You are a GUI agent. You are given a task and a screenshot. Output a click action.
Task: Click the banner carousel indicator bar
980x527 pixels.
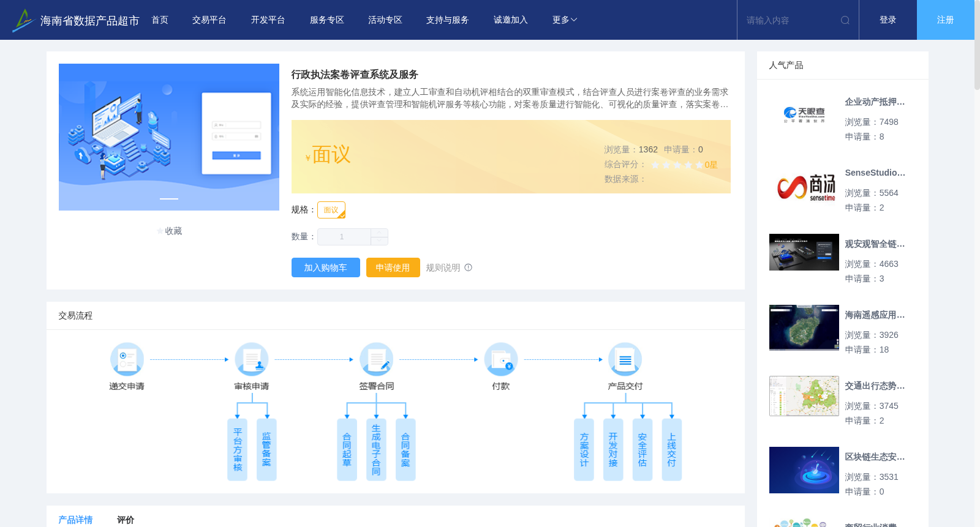coord(169,199)
